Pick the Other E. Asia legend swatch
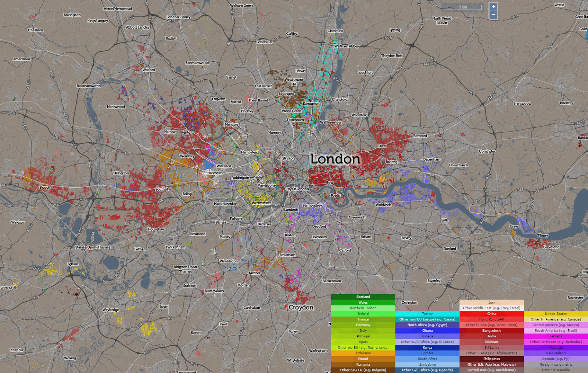Screen dimensions: 588x373 coord(492,325)
